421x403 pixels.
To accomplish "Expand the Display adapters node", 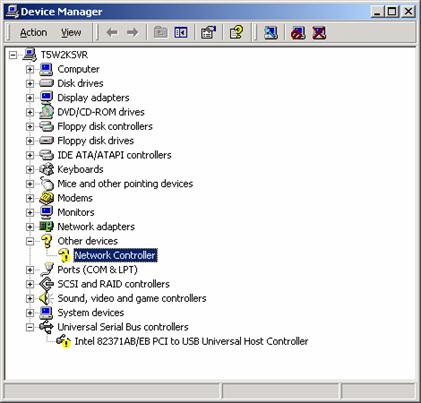I will coord(30,98).
